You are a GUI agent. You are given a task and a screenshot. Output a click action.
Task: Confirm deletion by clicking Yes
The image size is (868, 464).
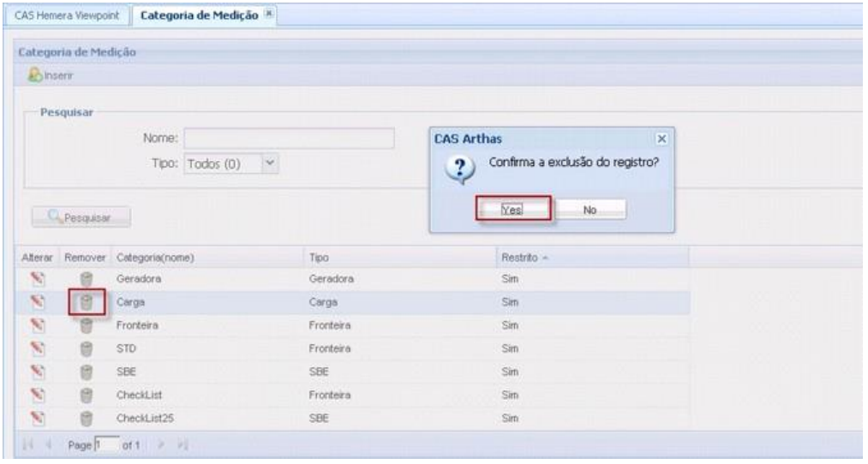pyautogui.click(x=512, y=208)
